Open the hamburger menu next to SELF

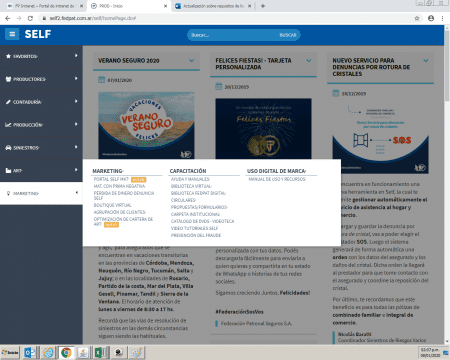[12, 34]
